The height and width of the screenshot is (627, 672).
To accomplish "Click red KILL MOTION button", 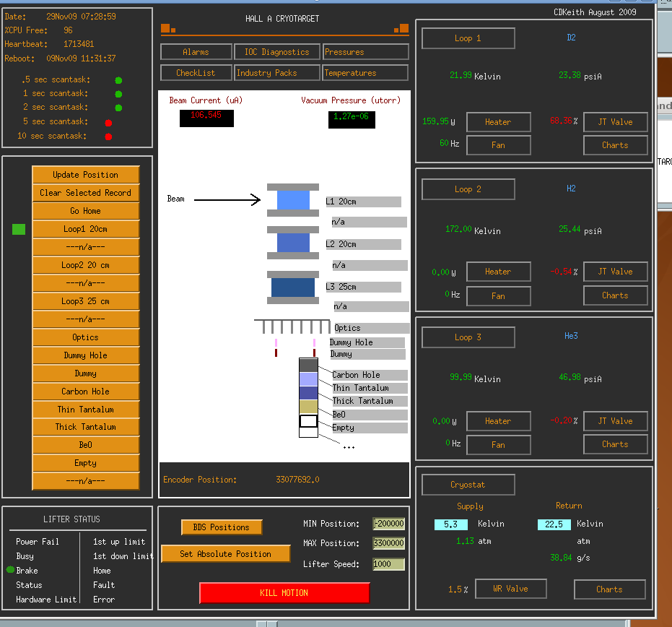I will (284, 593).
